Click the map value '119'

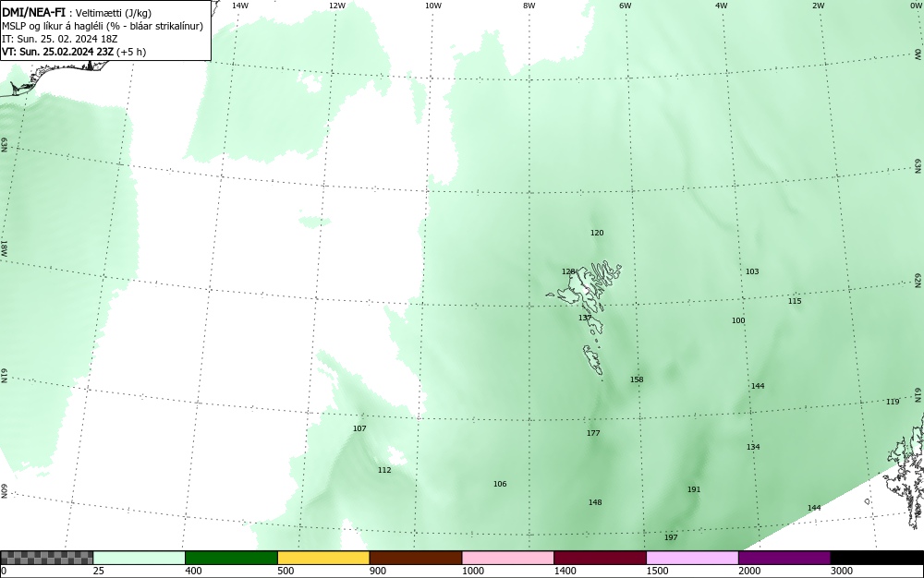(x=893, y=402)
